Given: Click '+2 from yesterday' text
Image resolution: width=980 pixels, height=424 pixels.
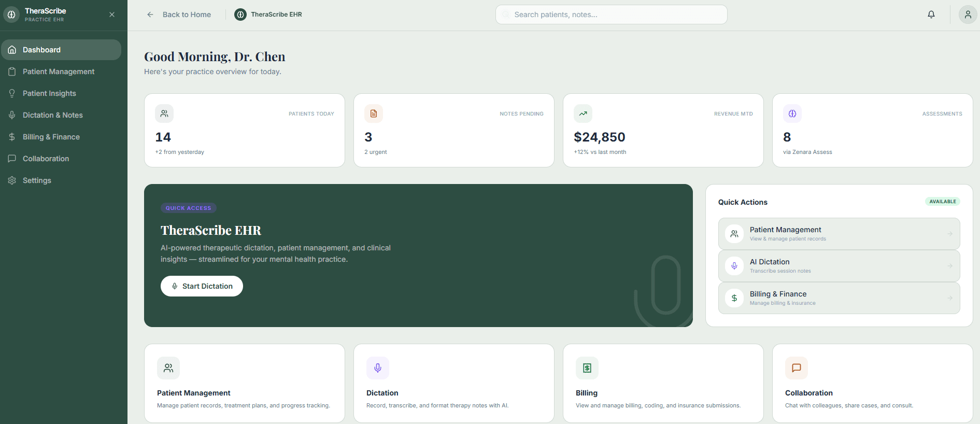Looking at the screenshot, I should (x=180, y=152).
